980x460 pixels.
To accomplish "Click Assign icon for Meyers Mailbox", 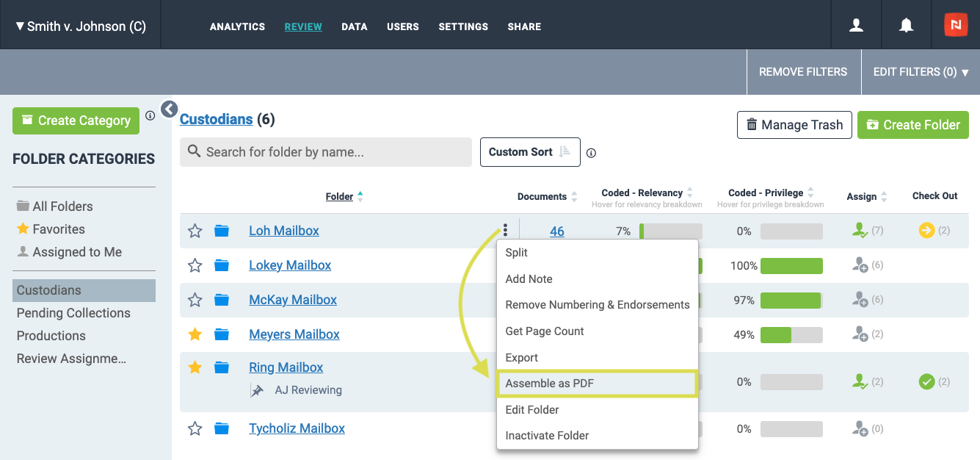I will 860,334.
